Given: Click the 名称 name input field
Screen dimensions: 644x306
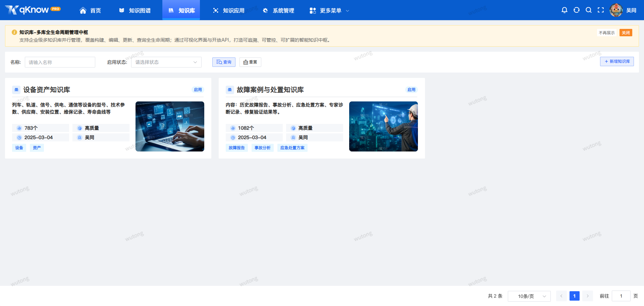Looking at the screenshot, I should 60,62.
